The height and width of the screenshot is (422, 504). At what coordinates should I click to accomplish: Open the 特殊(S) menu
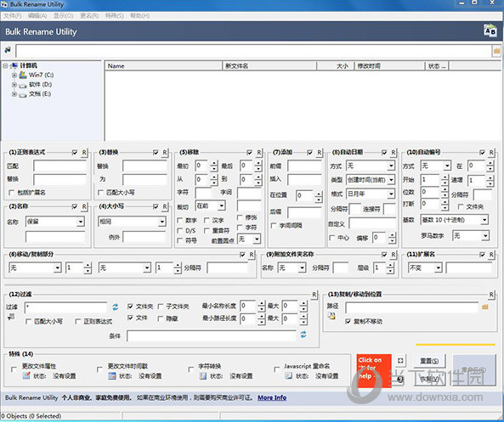(115, 16)
